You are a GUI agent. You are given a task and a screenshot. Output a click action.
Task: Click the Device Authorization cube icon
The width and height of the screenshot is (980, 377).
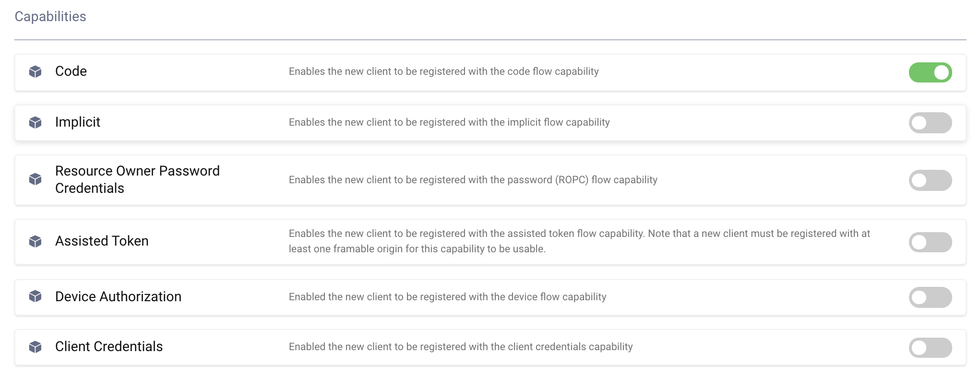35,296
